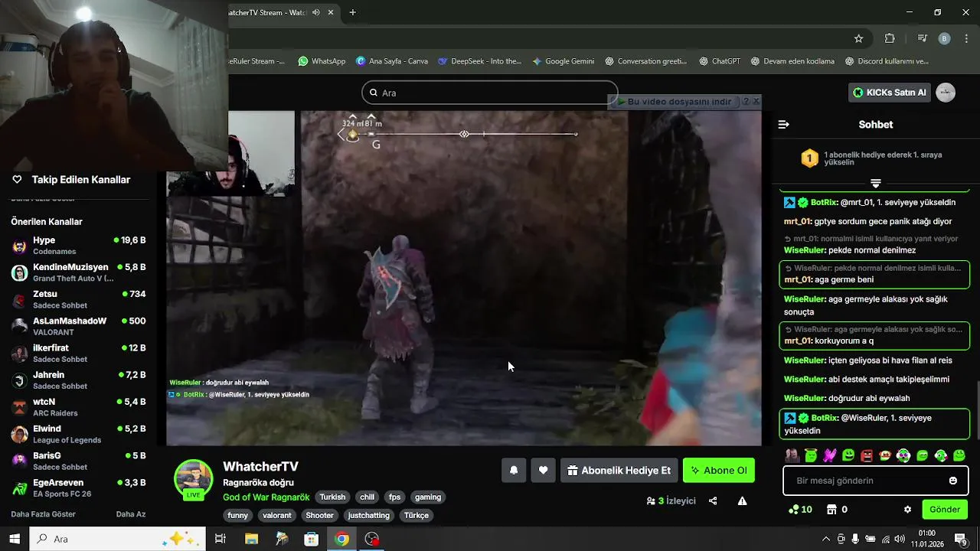This screenshot has width=980, height=551.
Task: Open the emoji picker in message box
Action: click(x=953, y=481)
